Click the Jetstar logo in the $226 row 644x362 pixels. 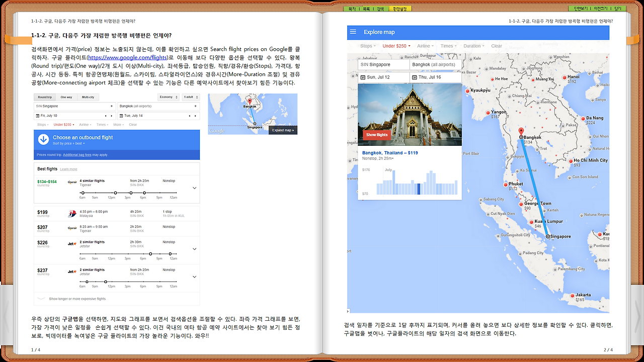coord(72,244)
